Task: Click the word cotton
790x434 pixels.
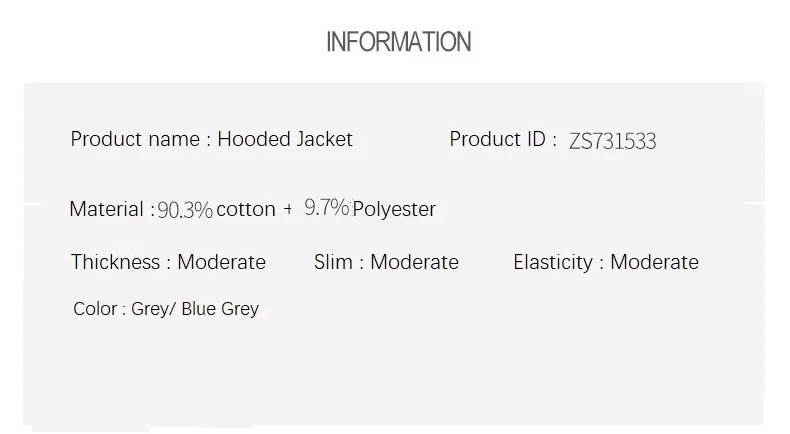Action: pos(246,209)
